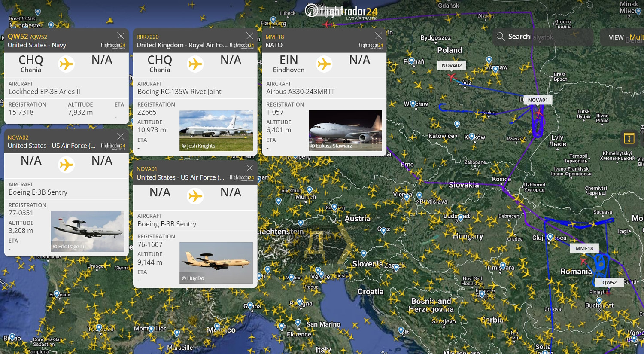The image size is (644, 354).
Task: Open the VIEW menu
Action: [x=616, y=37]
